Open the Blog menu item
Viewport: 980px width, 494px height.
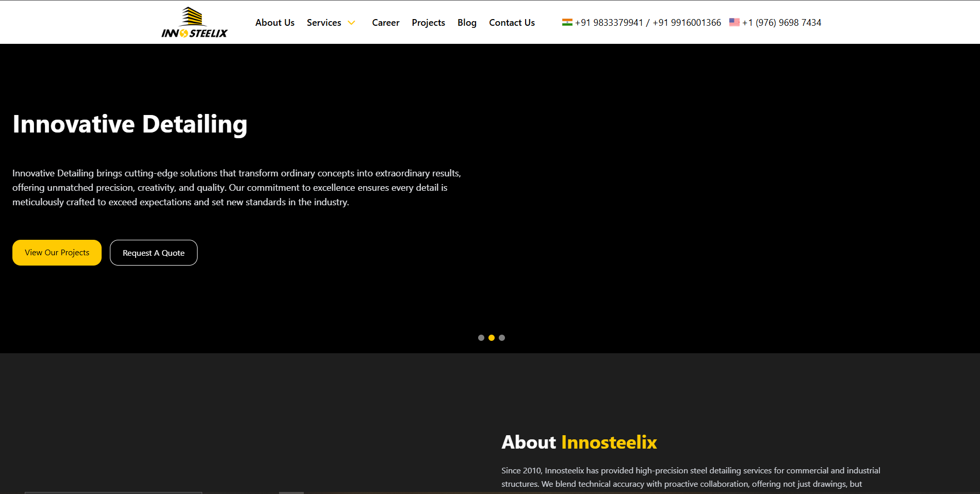[x=466, y=23]
